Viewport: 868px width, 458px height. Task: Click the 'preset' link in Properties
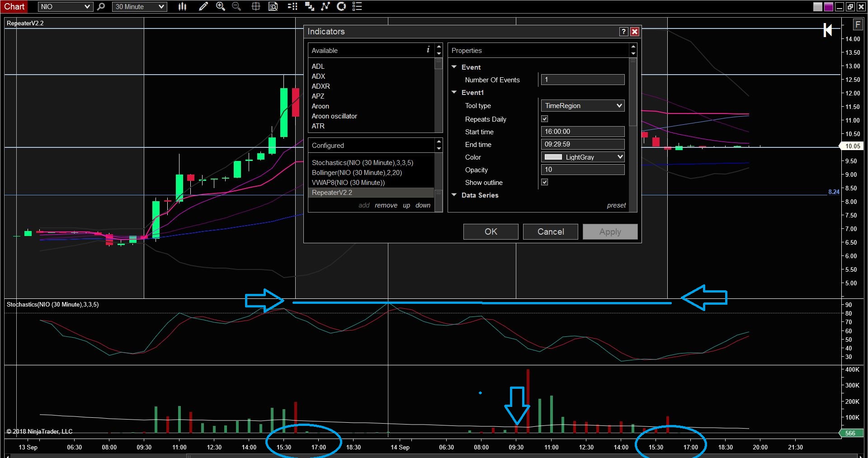pyautogui.click(x=616, y=205)
